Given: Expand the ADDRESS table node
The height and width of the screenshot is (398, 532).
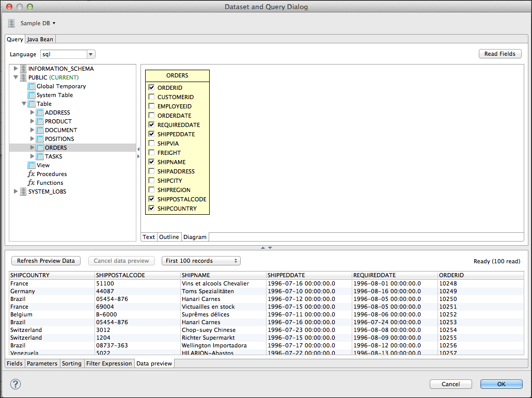Looking at the screenshot, I should pyautogui.click(x=32, y=113).
